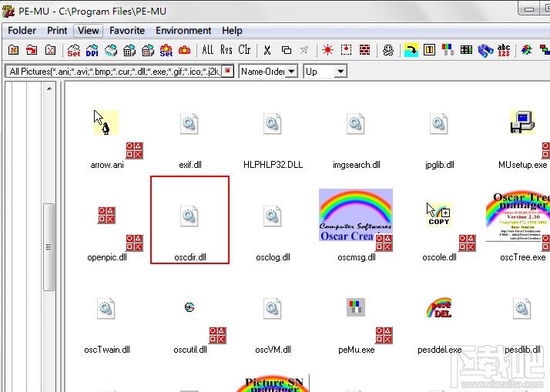
Task: Select the oscmsg.dll rainbow thumbnail
Action: point(356,215)
